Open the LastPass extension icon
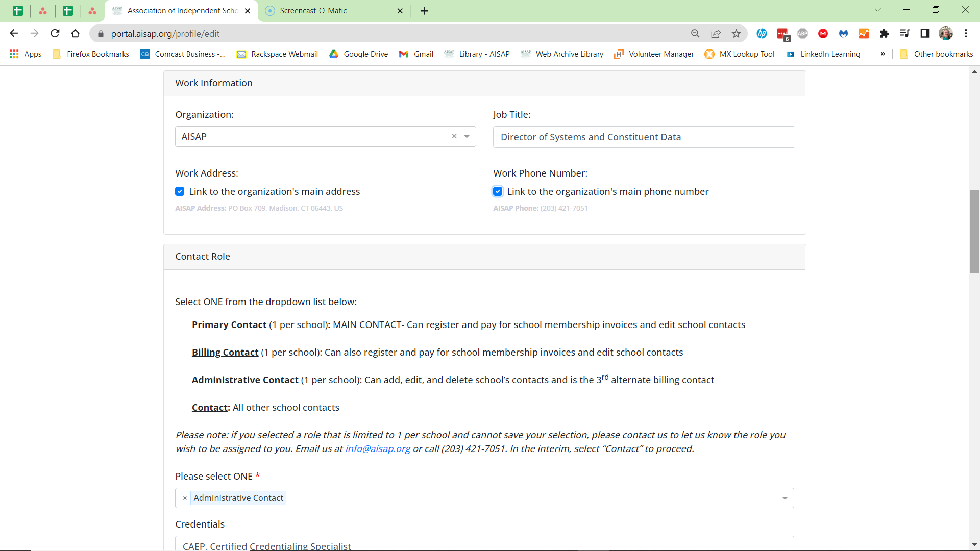The image size is (980, 551). (782, 34)
